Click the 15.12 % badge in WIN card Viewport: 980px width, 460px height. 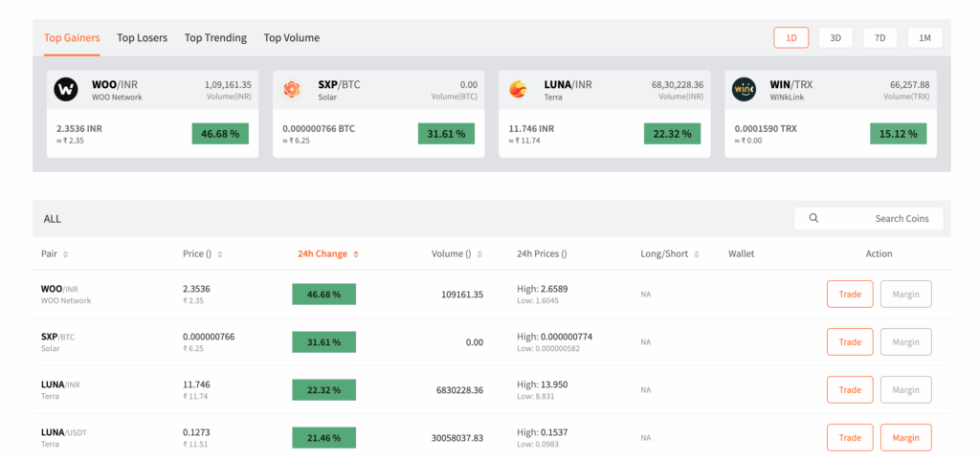point(898,134)
